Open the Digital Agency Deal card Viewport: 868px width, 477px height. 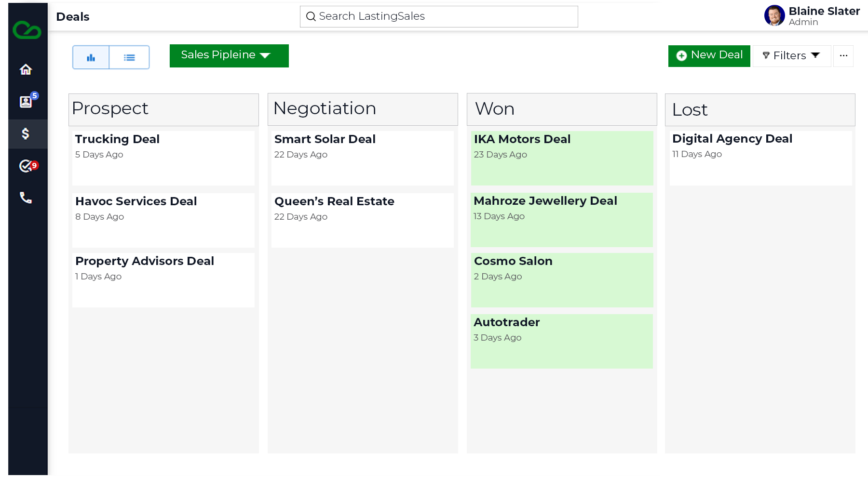click(761, 158)
